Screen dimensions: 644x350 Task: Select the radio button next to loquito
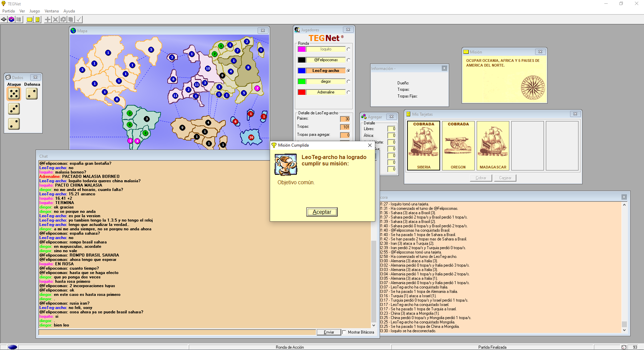[348, 49]
